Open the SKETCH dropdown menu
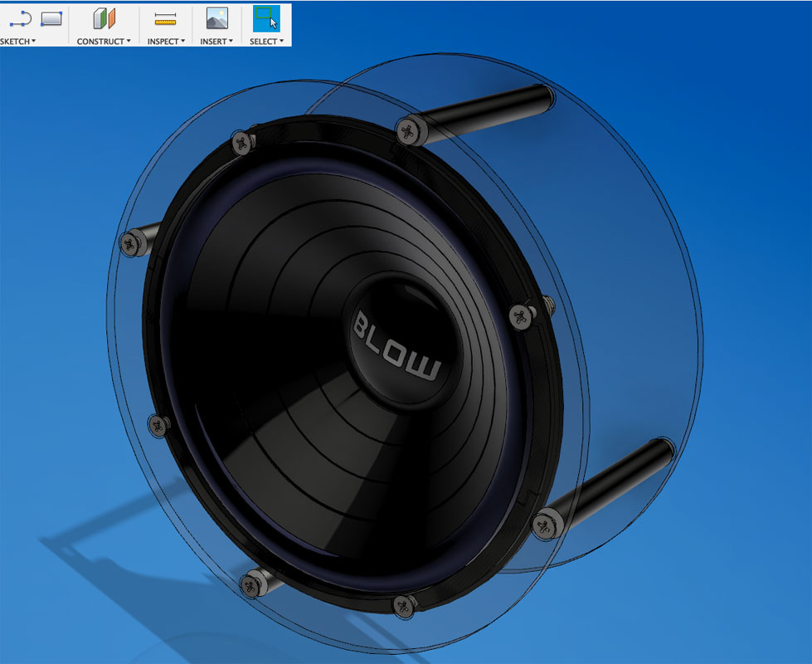 [x=17, y=41]
